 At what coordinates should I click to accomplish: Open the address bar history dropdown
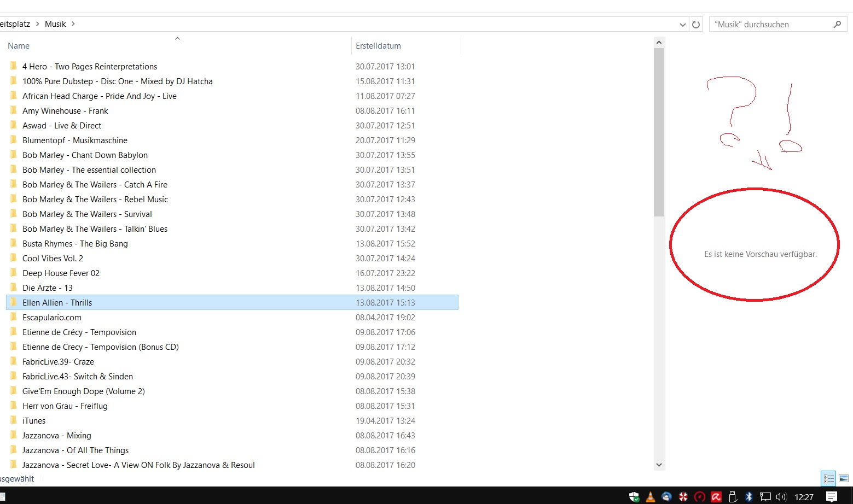click(682, 24)
